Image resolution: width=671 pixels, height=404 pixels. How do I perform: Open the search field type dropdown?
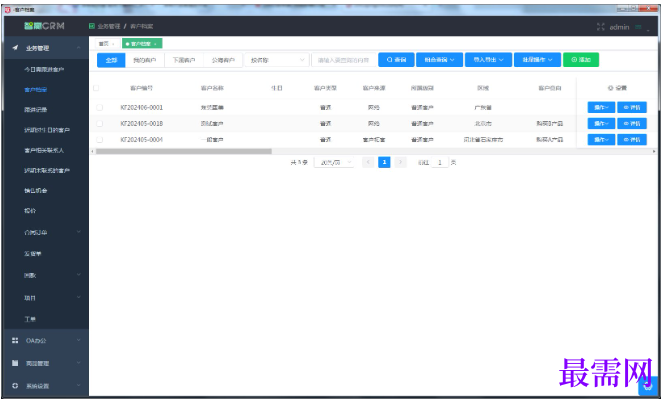pos(276,60)
